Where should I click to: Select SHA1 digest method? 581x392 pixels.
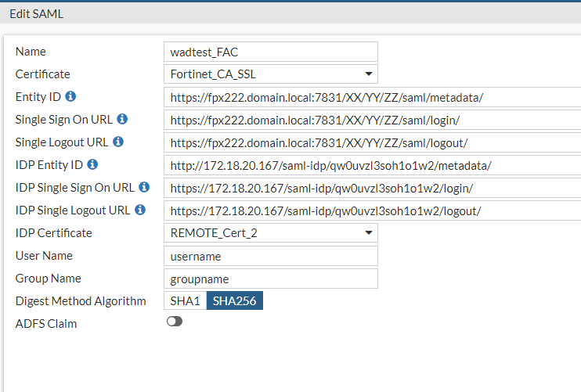(185, 301)
